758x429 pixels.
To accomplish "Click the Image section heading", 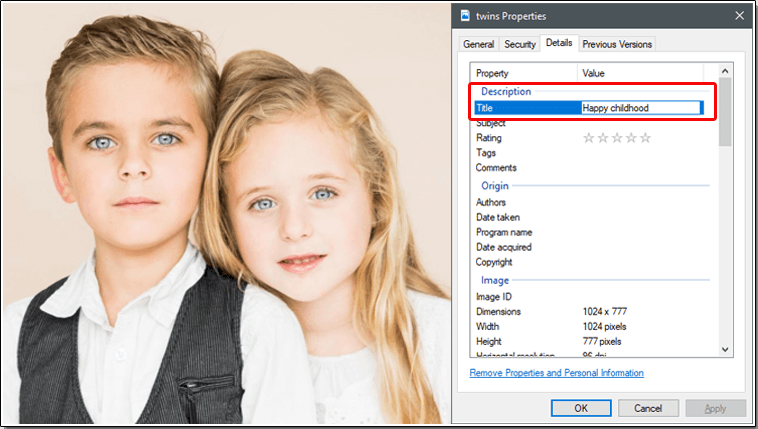I will (x=495, y=280).
